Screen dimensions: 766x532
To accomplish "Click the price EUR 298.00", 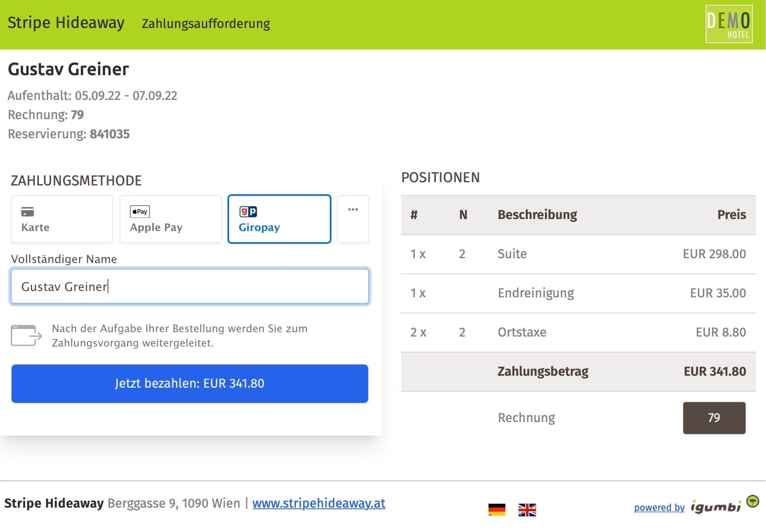I will 714,254.
